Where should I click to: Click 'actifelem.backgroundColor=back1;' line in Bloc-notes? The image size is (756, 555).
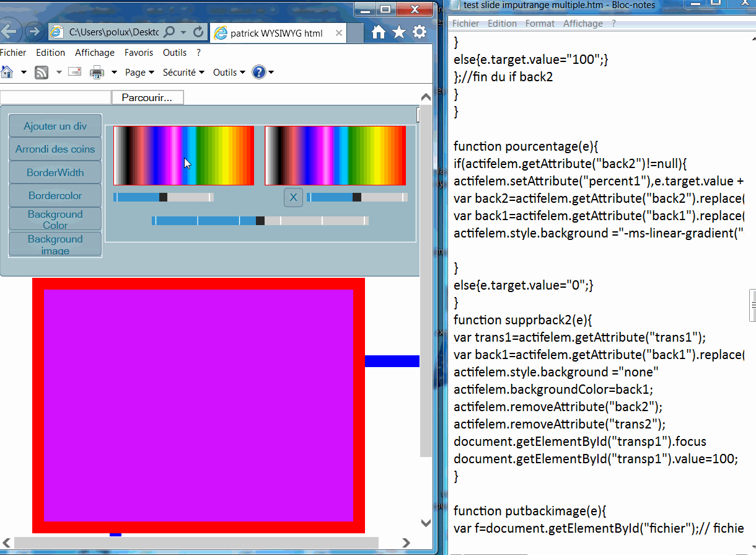tap(553, 389)
